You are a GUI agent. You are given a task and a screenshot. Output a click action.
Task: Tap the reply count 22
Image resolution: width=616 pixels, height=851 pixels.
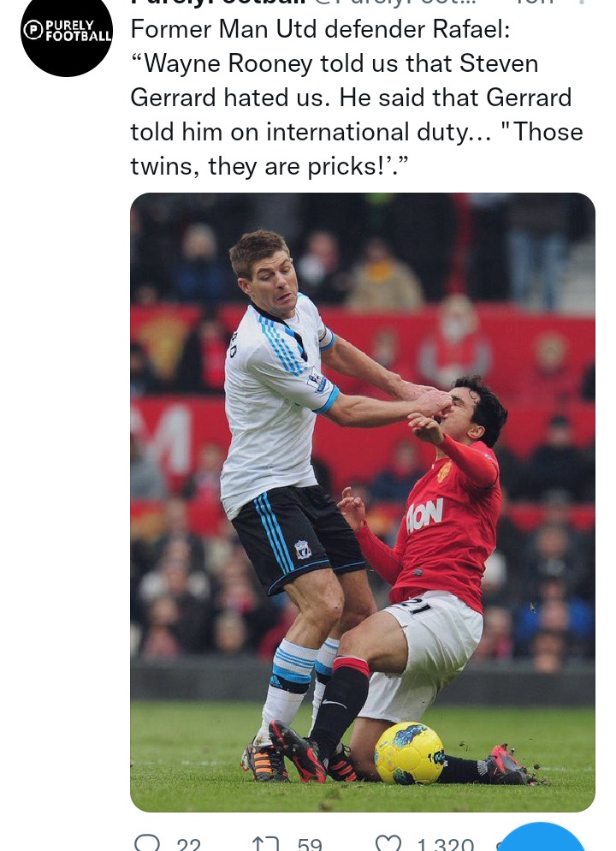189,844
